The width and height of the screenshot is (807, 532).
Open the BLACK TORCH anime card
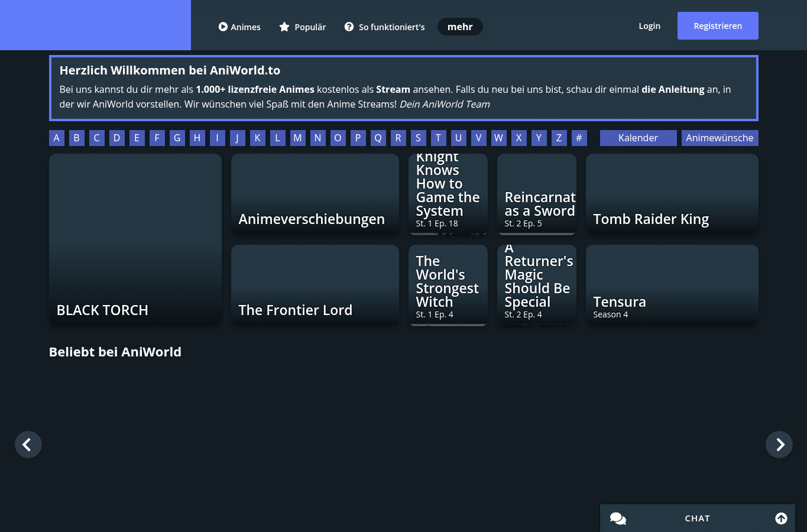[x=135, y=239]
